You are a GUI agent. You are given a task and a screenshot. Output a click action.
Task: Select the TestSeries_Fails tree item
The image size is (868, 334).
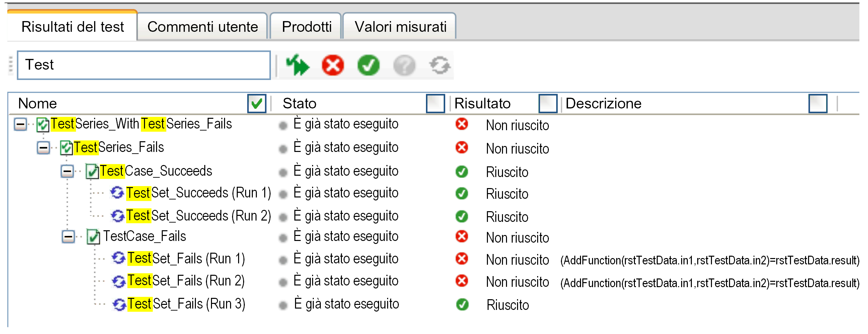[x=119, y=148]
